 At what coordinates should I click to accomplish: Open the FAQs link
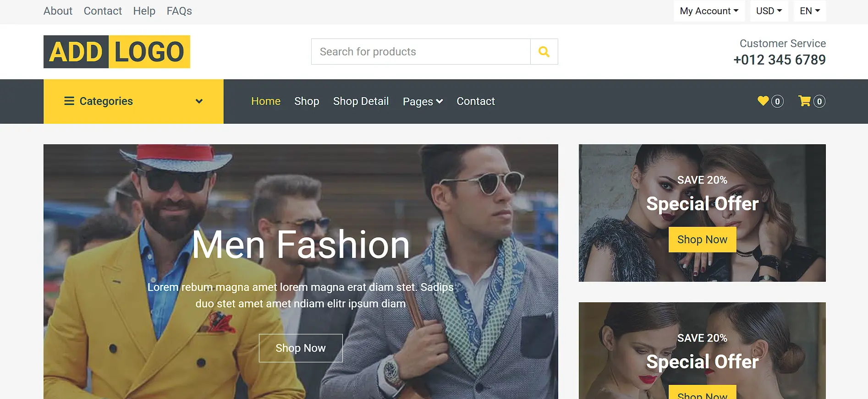coord(179,11)
